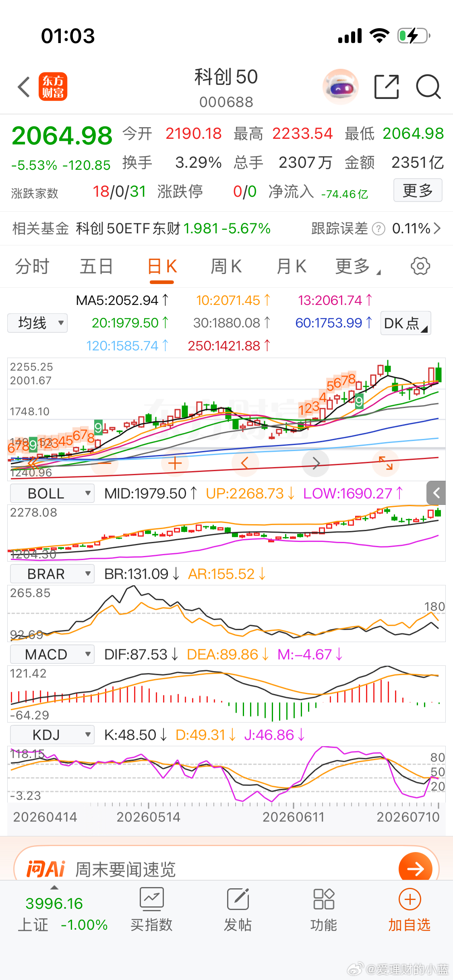Tap the 金额 2351亿 value

394,163
